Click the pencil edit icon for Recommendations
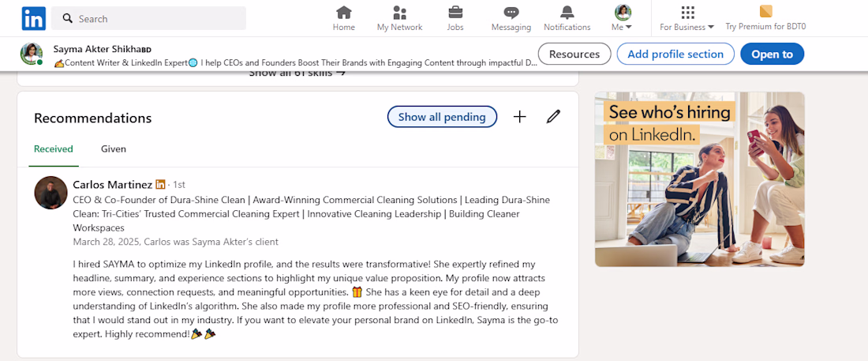The width and height of the screenshot is (868, 361). point(553,117)
